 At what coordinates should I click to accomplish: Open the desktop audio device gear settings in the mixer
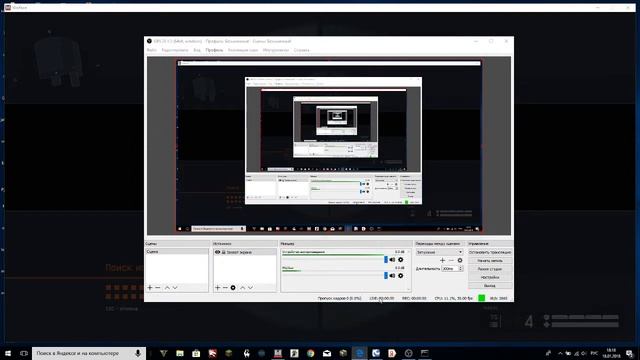(400, 260)
